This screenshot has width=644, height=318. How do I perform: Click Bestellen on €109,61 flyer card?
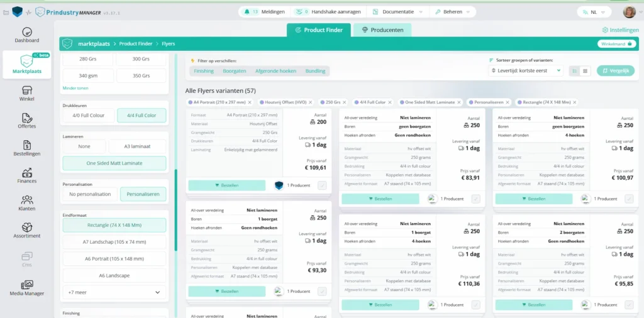pos(226,185)
